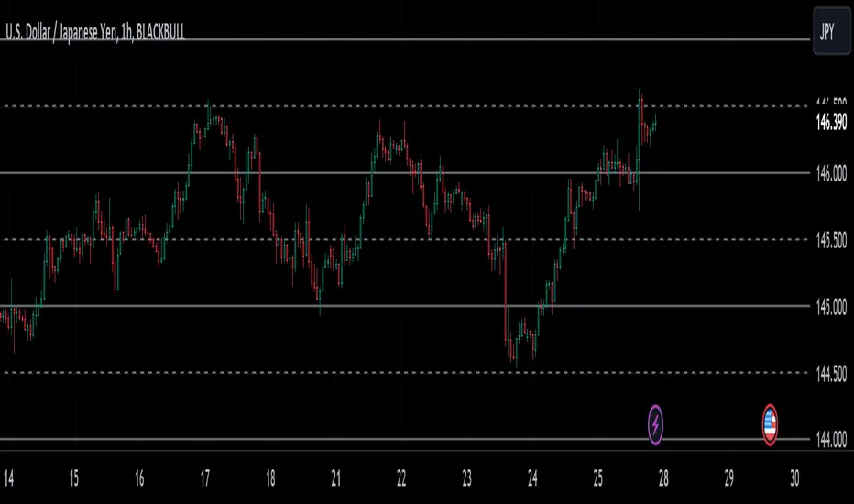
Task: Click the U.S. Dollar / Japanese Yen title
Action: [95, 32]
